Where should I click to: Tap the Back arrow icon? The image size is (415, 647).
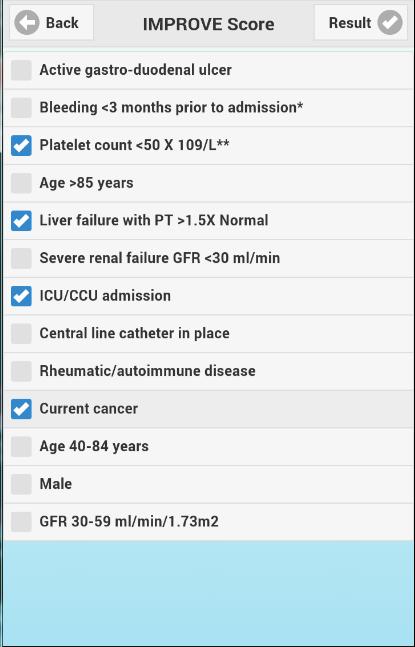point(27,23)
